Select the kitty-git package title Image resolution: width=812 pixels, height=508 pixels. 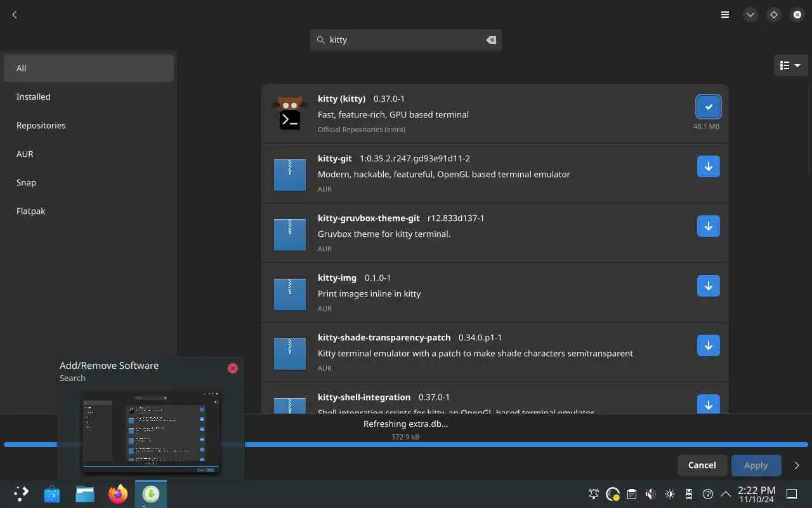[x=334, y=158]
